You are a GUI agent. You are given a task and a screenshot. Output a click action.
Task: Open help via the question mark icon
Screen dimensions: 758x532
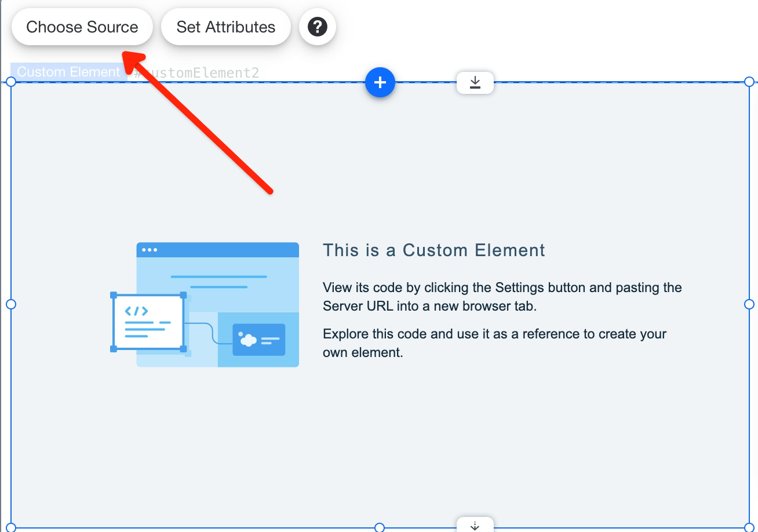coord(318,27)
